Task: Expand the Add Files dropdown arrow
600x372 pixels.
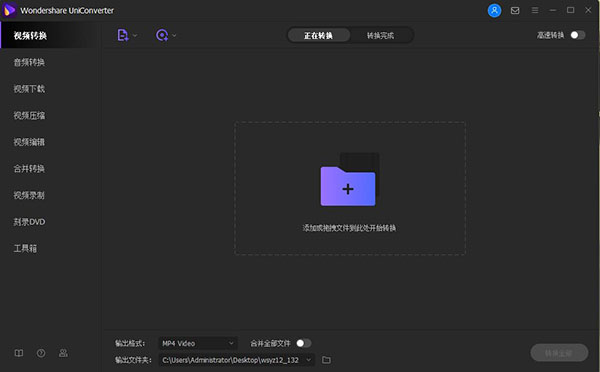Action: 135,36
